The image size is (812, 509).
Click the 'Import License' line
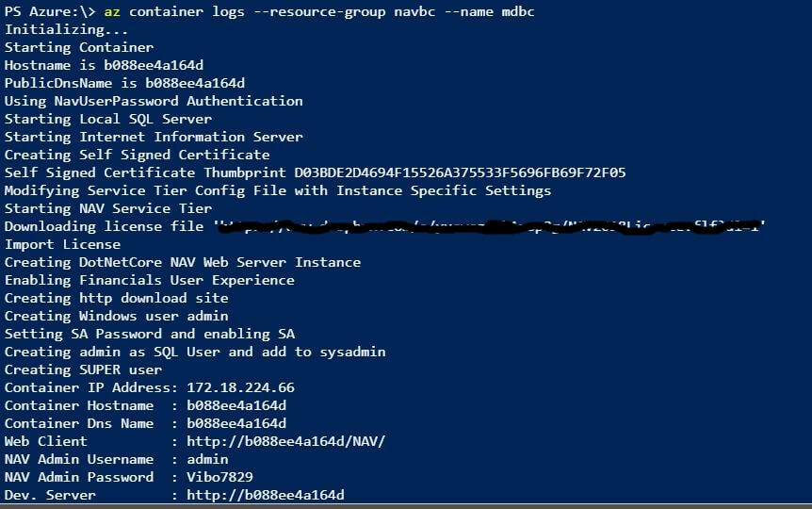pos(62,244)
